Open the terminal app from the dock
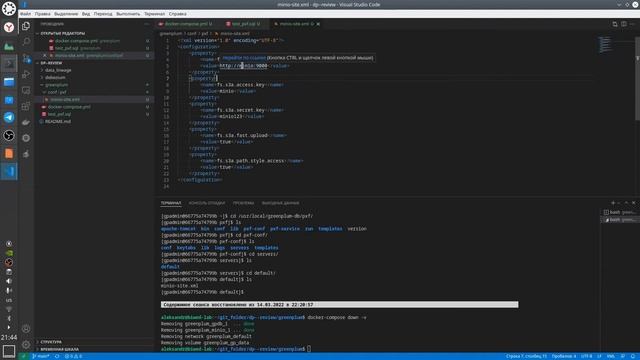Viewport: 640px width, 360px height. click(9, 63)
